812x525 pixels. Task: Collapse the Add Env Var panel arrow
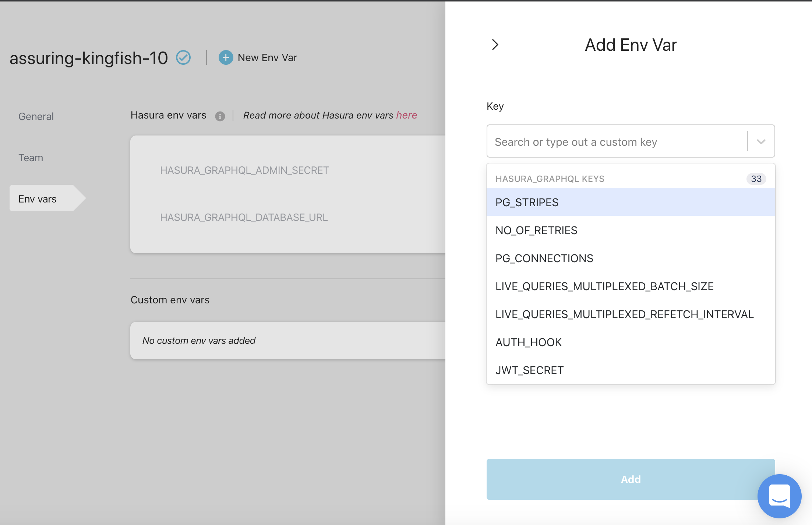495,45
